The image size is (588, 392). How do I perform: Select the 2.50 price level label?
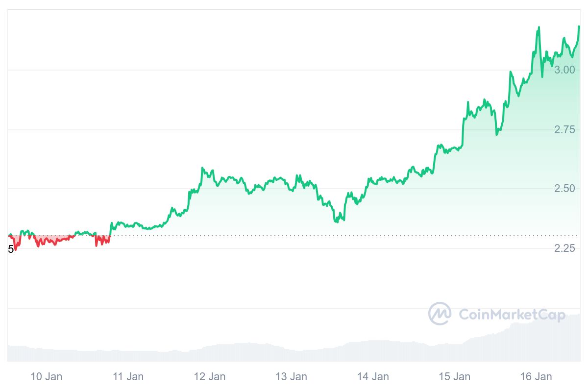(564, 189)
